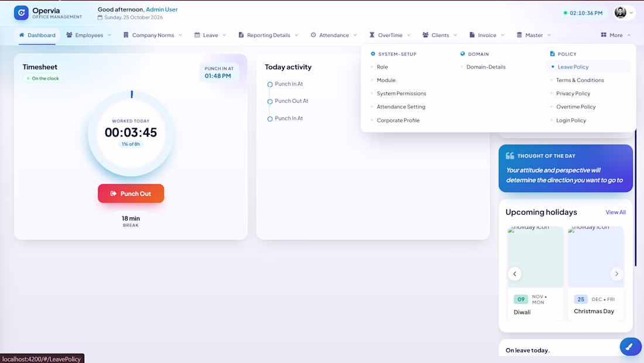This screenshot has width=644, height=363.
Task: Open View All upcoming holidays
Action: coord(616,213)
